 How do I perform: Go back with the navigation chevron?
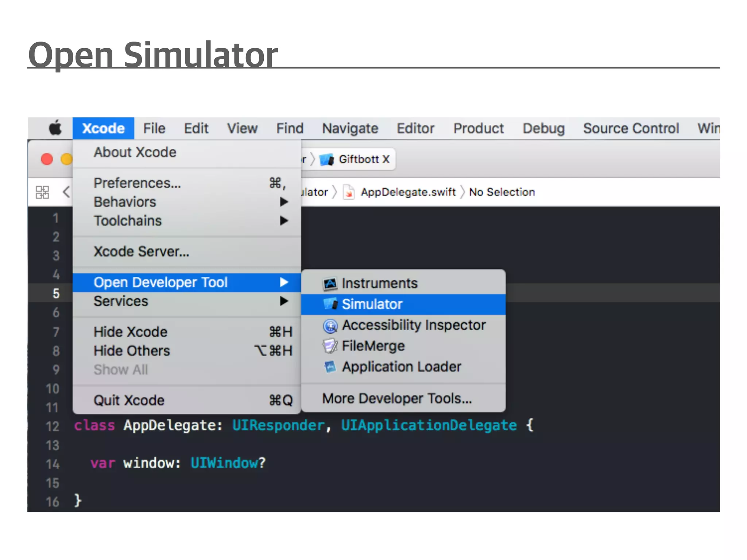click(66, 192)
